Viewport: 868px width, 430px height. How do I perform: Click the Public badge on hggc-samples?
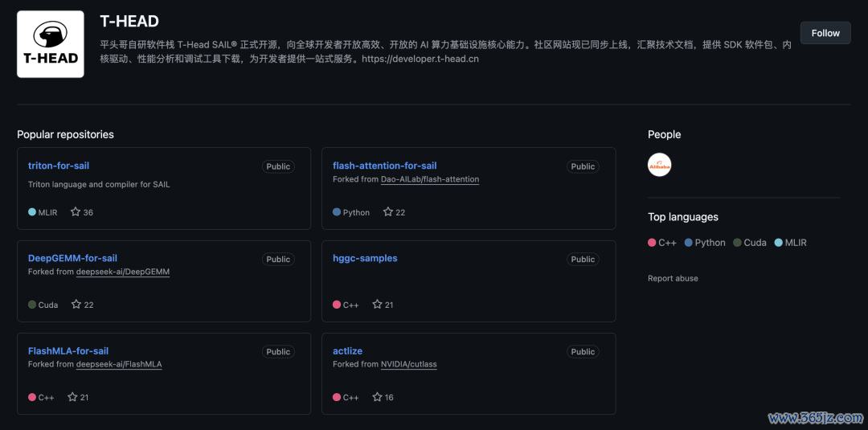[583, 259]
